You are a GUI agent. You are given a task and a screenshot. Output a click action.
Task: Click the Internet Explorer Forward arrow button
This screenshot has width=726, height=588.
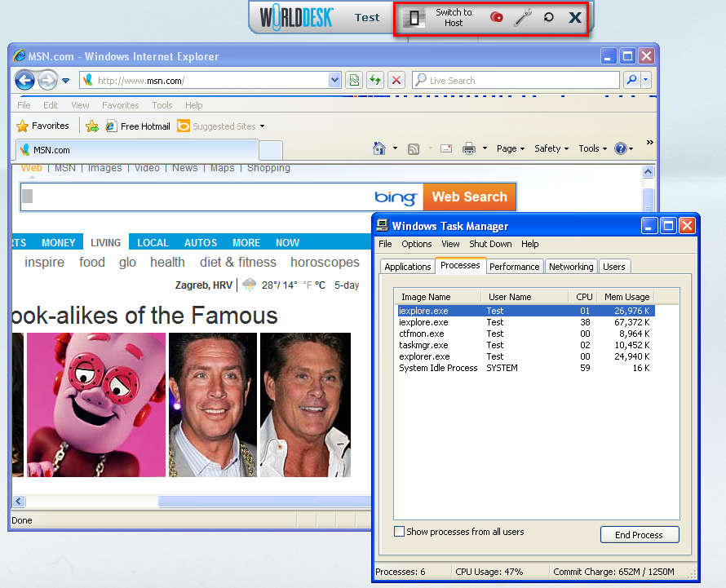pyautogui.click(x=47, y=80)
